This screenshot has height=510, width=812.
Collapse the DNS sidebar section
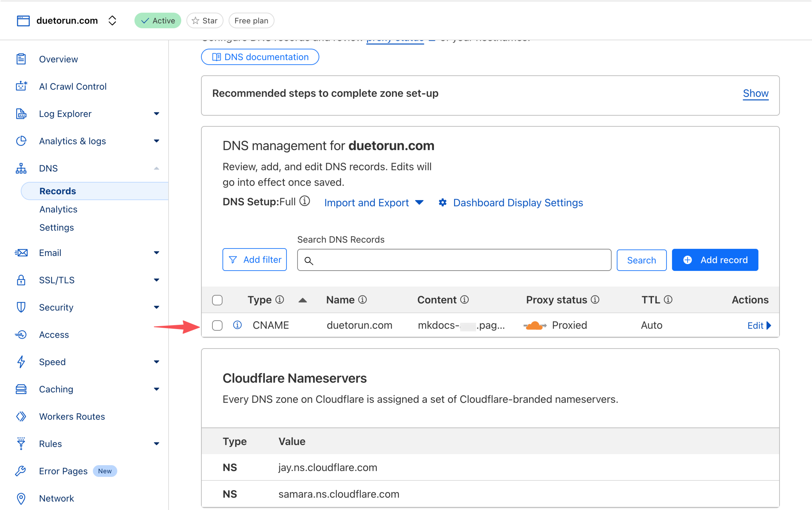click(x=156, y=168)
